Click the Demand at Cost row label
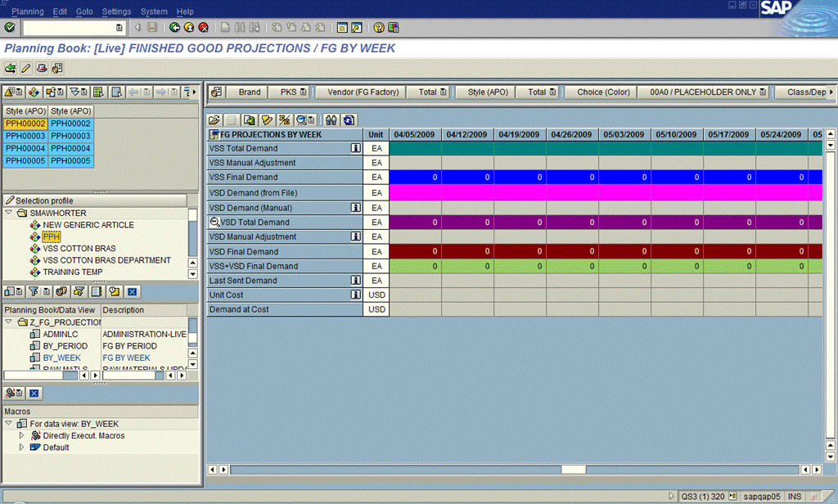Image resolution: width=838 pixels, height=504 pixels. point(285,309)
